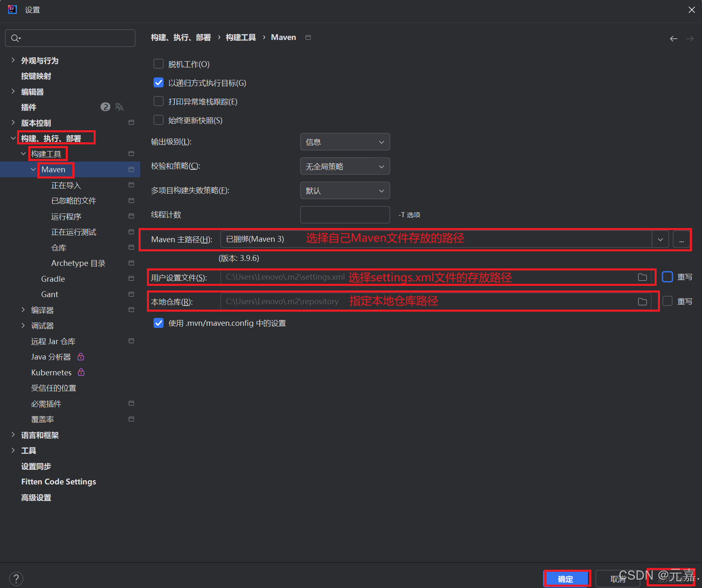Expand the 编辑器 tree node
Image resolution: width=702 pixels, height=588 pixels.
pyautogui.click(x=13, y=92)
